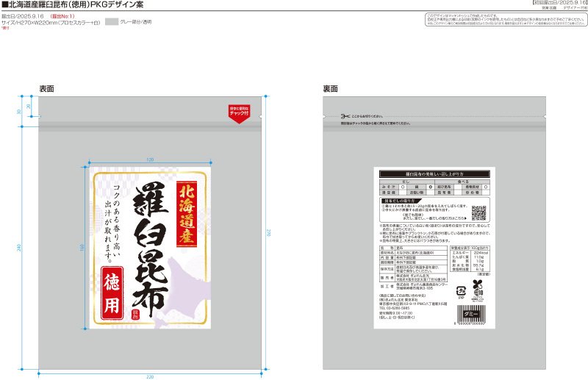Click the small red seal stamp beside 昆布
The image size is (588, 380).
[x=135, y=315]
